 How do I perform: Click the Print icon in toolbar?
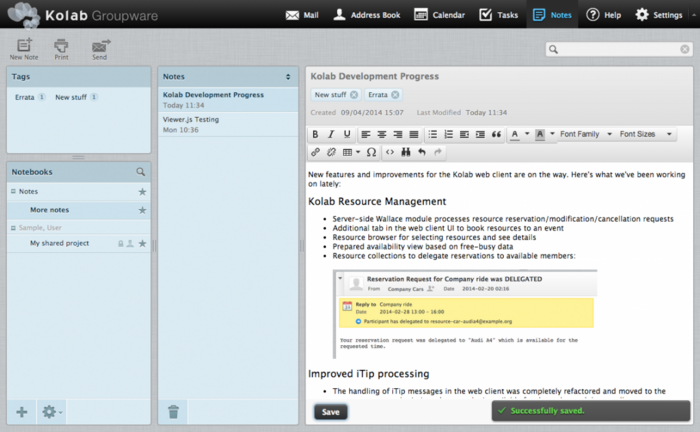[61, 48]
